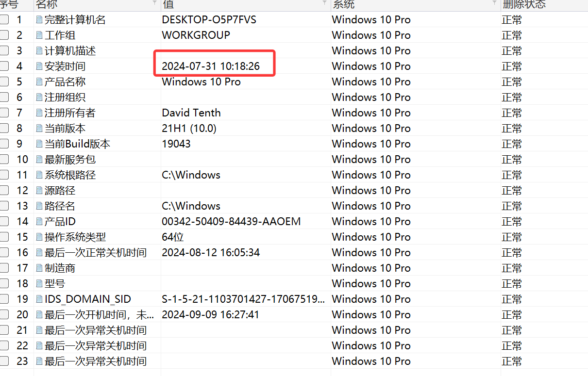This screenshot has height=376, width=588.
Task: Open the filter dropdown on 名称 column
Action: click(155, 2)
